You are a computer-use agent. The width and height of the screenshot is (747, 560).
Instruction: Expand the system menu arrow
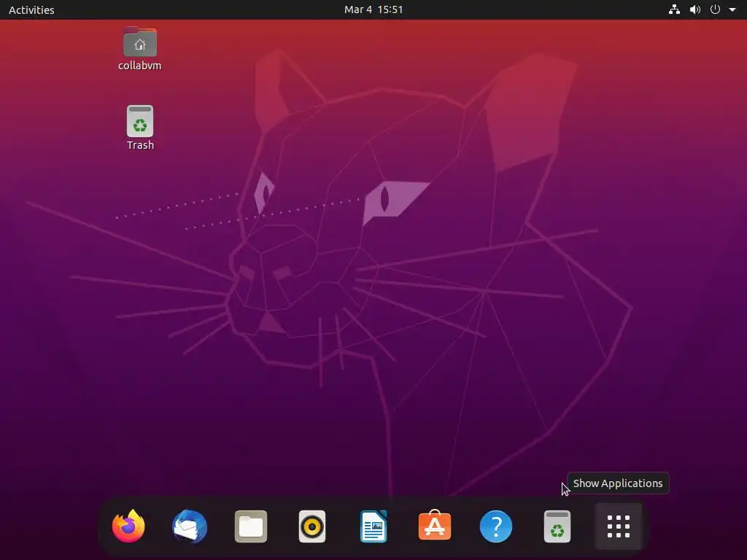point(732,9)
